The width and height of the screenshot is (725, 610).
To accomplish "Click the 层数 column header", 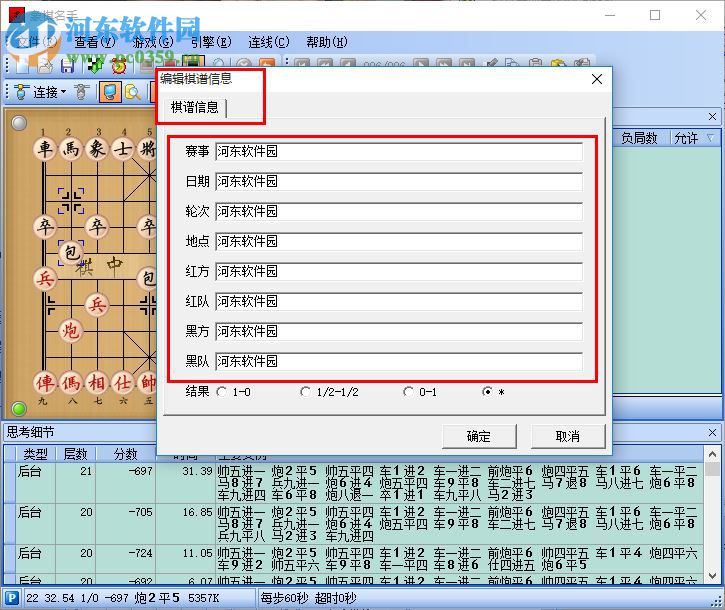I will click(75, 454).
